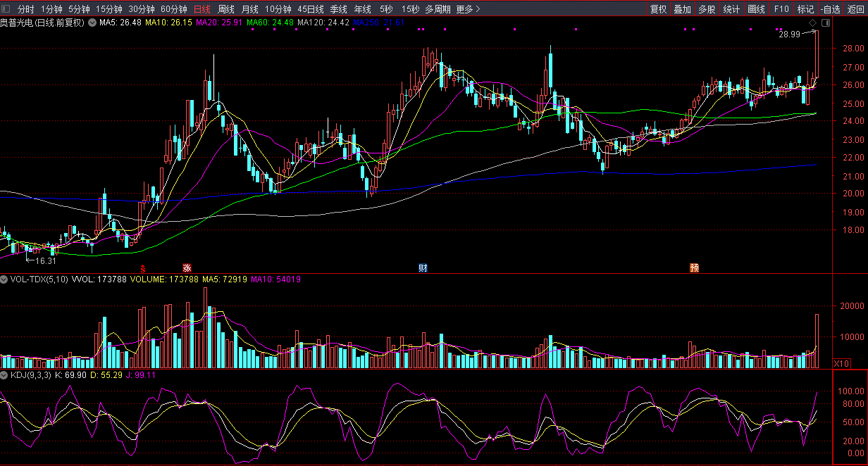This screenshot has width=868, height=466.
Task: Switch to the 分时 intraday tab
Action: (x=25, y=9)
